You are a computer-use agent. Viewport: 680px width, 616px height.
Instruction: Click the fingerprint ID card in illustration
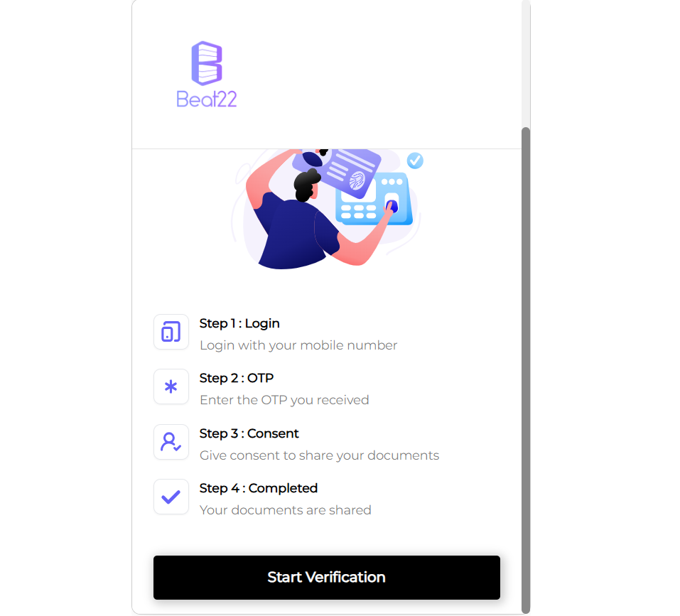[342, 171]
